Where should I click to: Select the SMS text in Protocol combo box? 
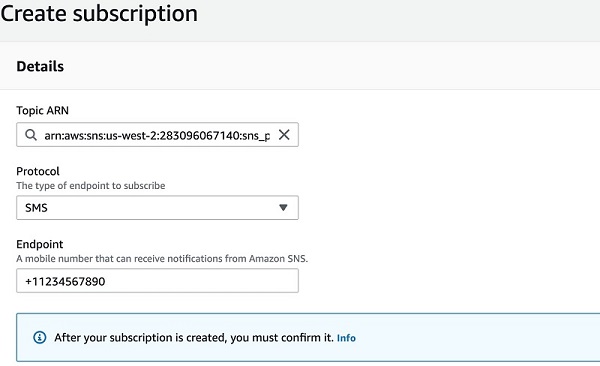[x=36, y=208]
